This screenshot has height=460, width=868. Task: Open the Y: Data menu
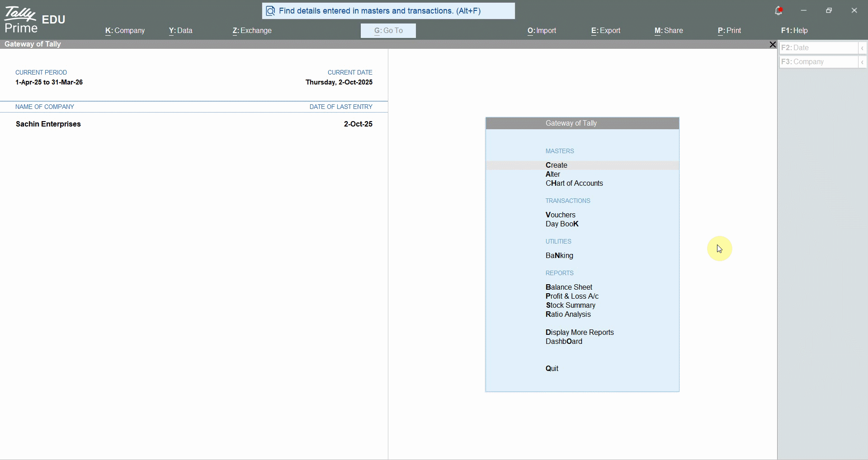181,31
